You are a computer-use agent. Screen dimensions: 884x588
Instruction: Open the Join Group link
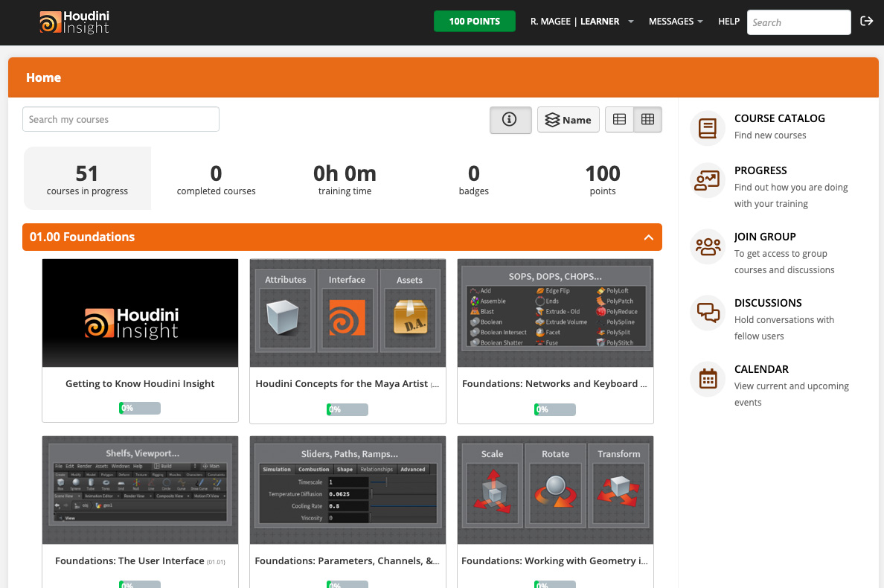tap(765, 237)
